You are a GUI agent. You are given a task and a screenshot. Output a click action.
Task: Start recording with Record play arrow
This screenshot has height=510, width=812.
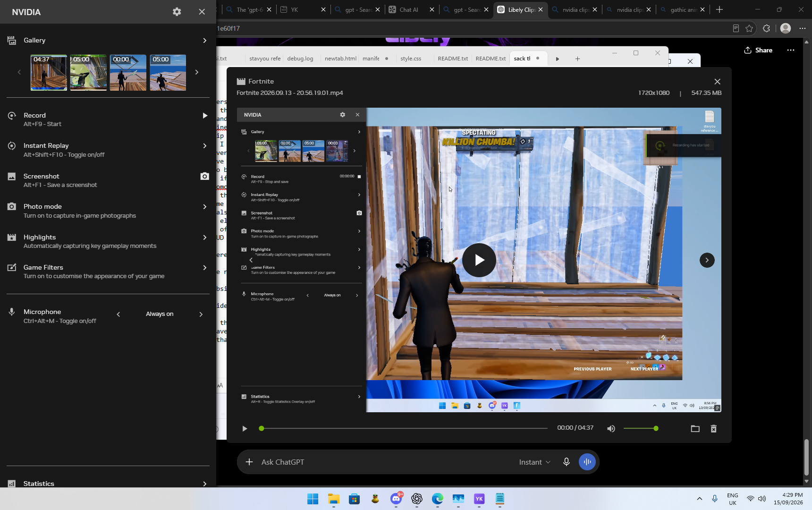pos(205,116)
